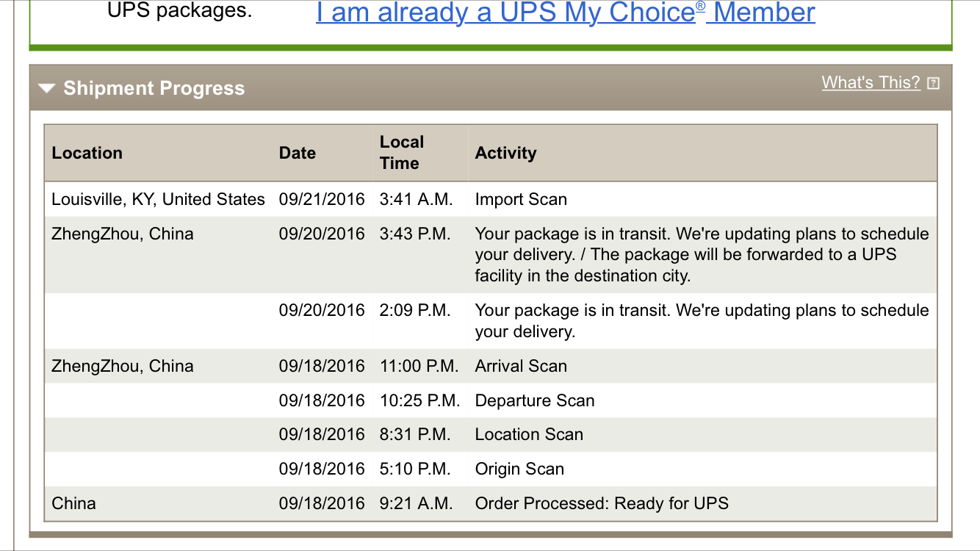Open 'I am already a UPS My Choice Member' link
The width and height of the screenshot is (980, 551).
coord(566,12)
